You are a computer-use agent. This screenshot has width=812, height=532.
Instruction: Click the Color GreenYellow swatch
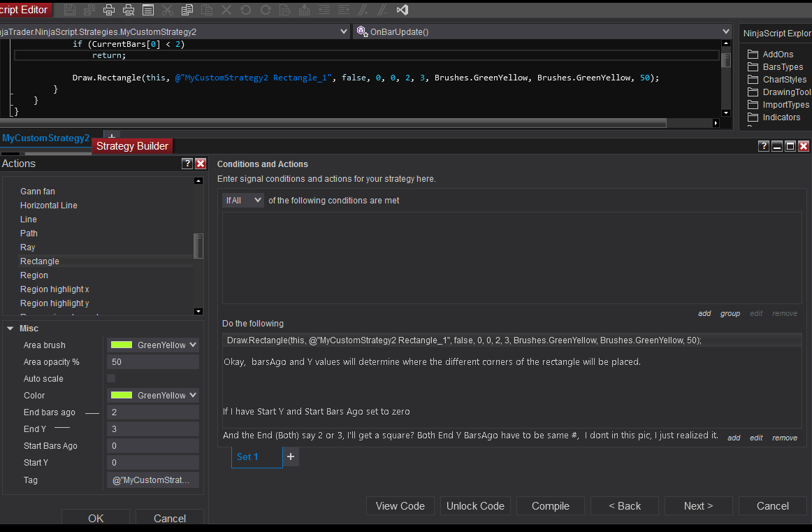pos(122,395)
